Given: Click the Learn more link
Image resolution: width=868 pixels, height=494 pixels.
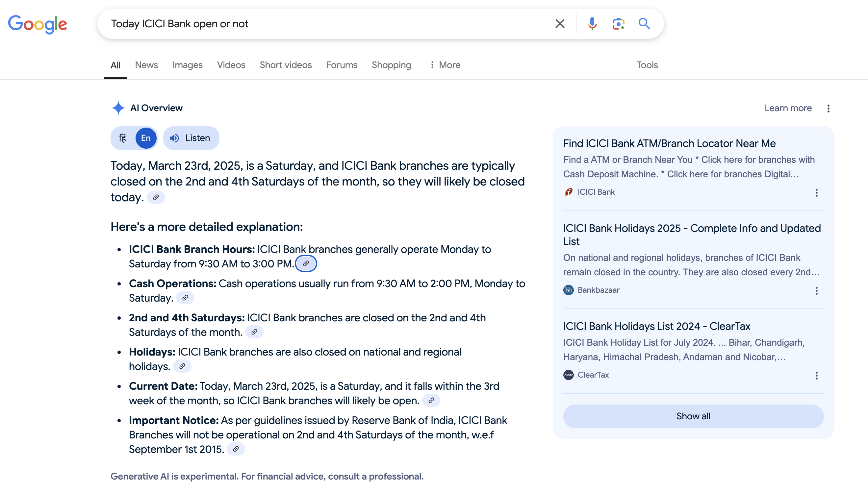Looking at the screenshot, I should click(x=788, y=108).
